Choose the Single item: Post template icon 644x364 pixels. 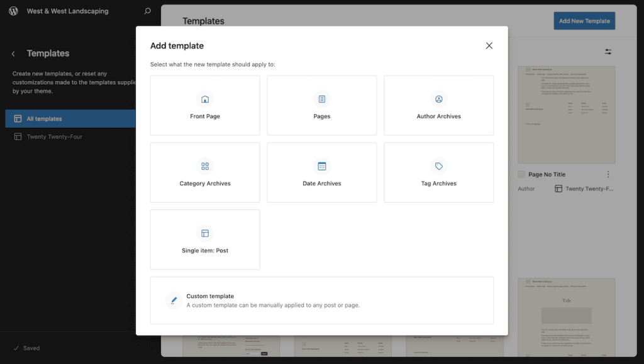coord(205,233)
